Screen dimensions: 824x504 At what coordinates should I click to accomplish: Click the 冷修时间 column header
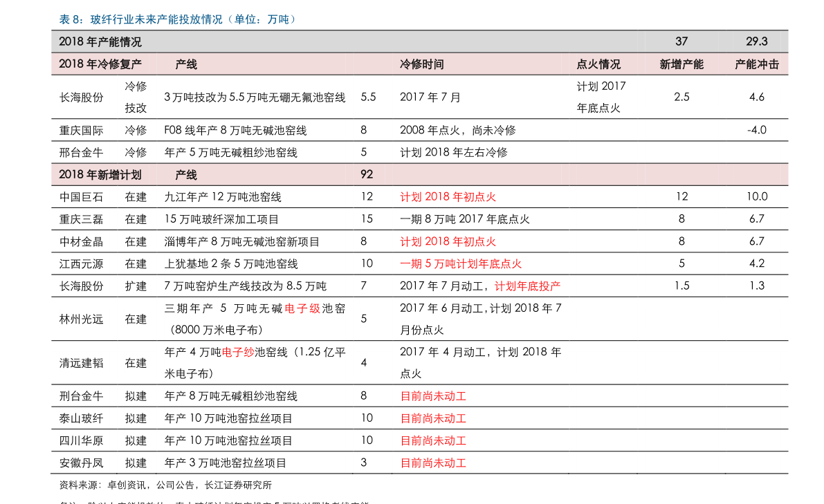tap(421, 64)
